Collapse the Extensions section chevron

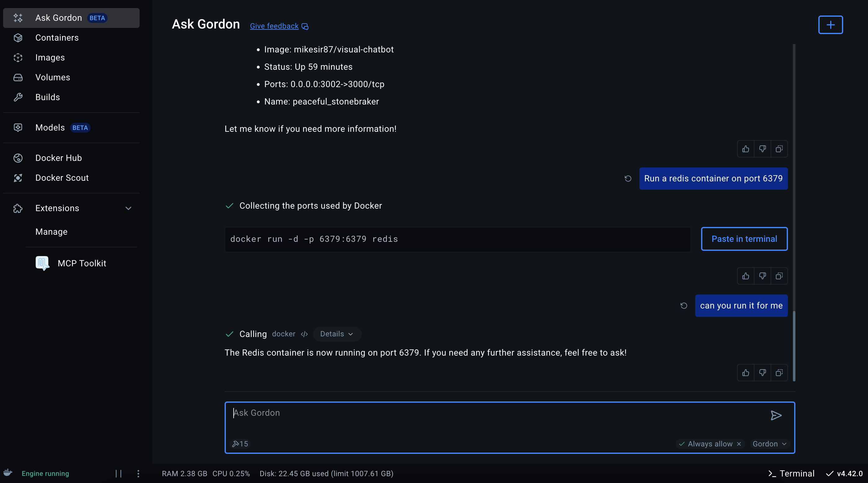pyautogui.click(x=128, y=209)
